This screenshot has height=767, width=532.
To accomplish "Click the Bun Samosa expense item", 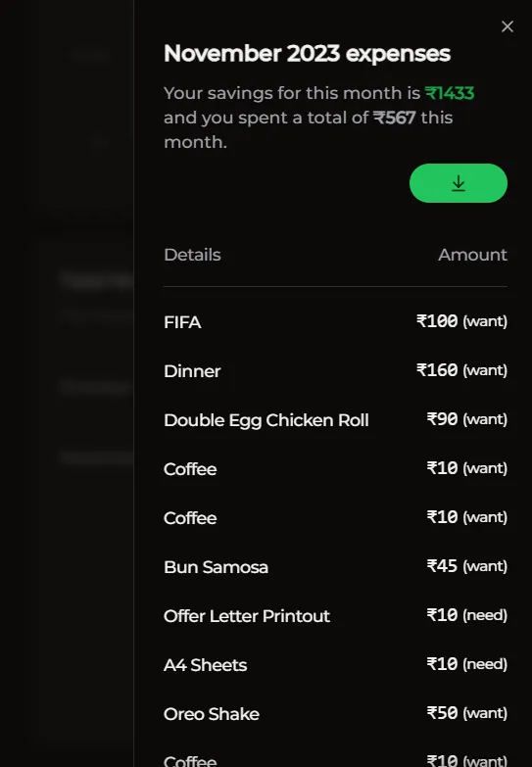I will point(335,566).
